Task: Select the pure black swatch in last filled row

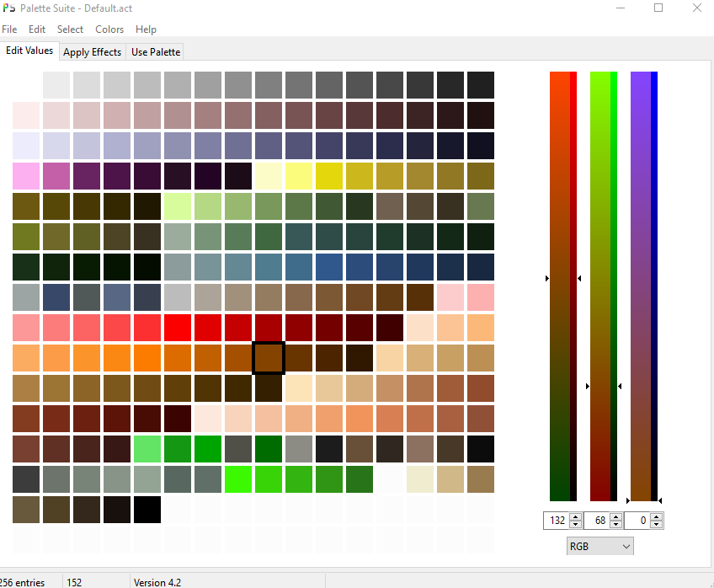Action: coord(147,510)
